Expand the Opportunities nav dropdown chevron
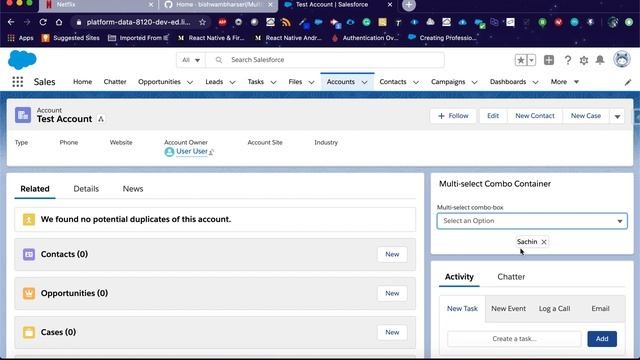Viewport: 640px width, 360px height. click(x=190, y=82)
